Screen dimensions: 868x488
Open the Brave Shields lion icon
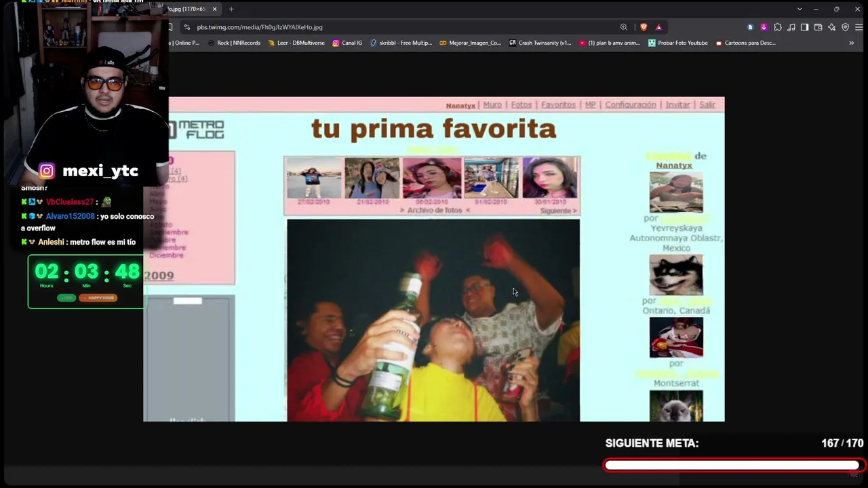[644, 27]
